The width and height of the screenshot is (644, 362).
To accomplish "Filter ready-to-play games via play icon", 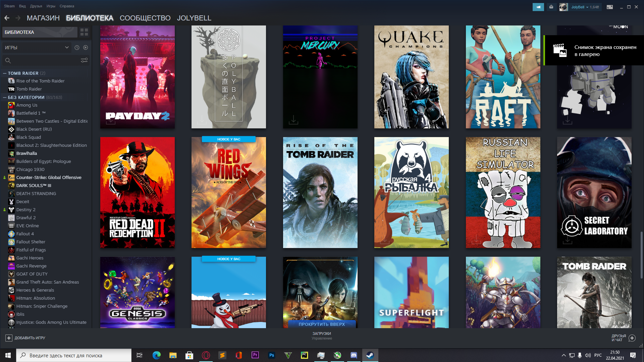I will [x=86, y=48].
